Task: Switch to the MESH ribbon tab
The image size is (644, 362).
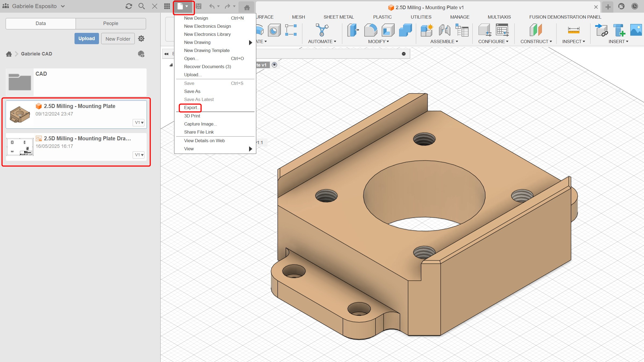Action: (x=298, y=17)
